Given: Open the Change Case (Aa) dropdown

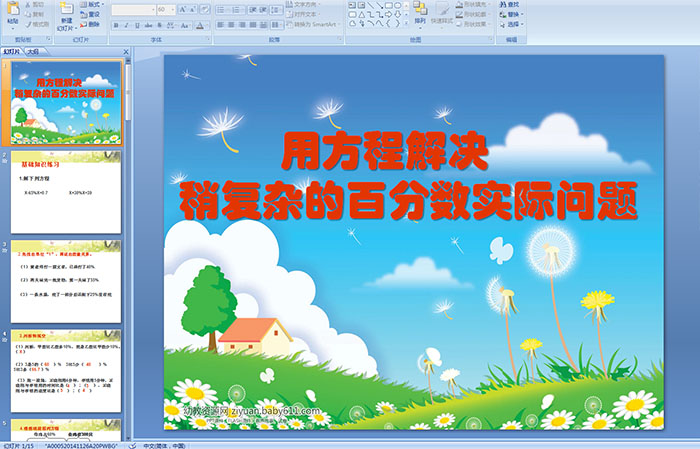Looking at the screenshot, I should tap(185, 25).
